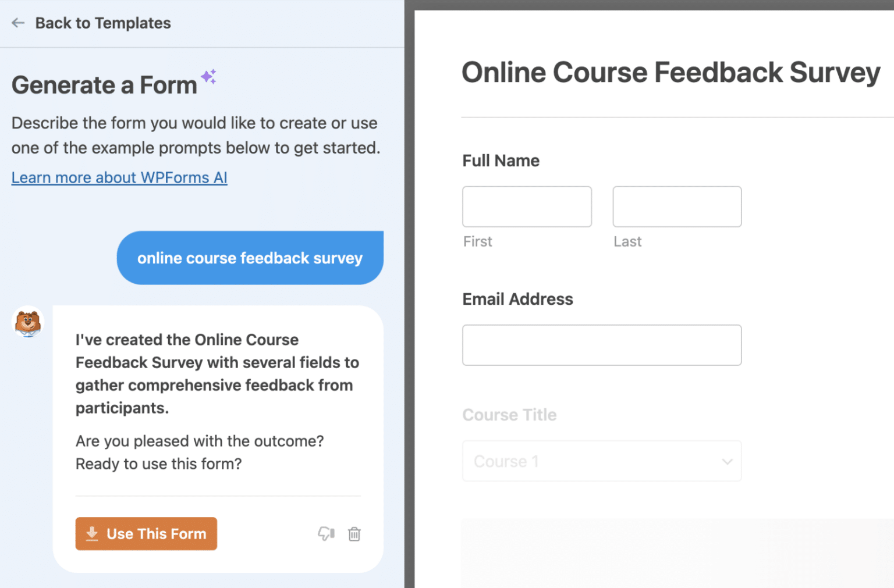Click the First name input box

click(x=527, y=206)
